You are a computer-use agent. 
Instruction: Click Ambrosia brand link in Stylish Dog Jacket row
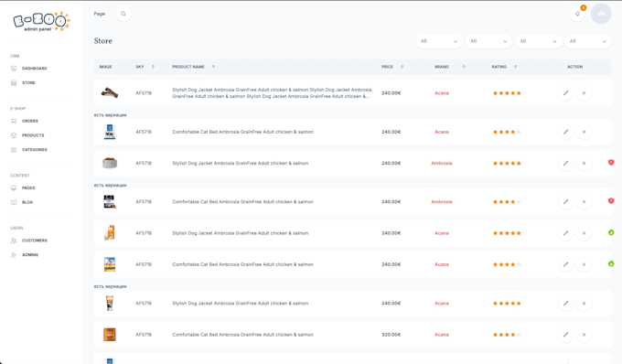tap(442, 164)
